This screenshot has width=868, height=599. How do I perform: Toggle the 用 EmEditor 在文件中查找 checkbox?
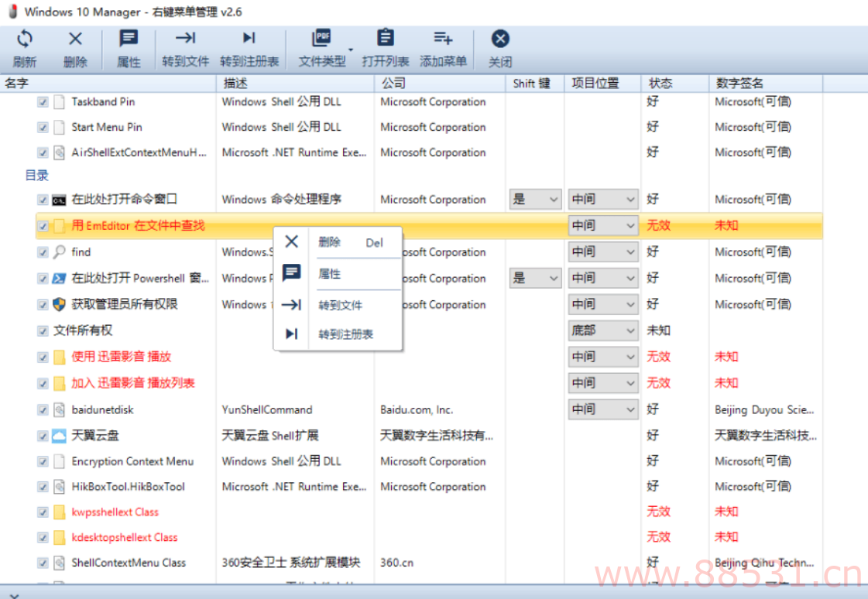(43, 226)
